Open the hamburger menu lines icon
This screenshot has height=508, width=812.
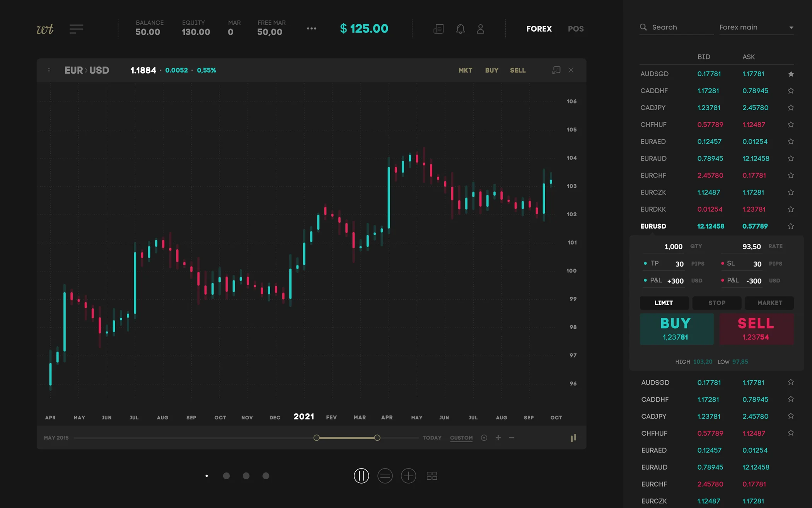tap(76, 29)
